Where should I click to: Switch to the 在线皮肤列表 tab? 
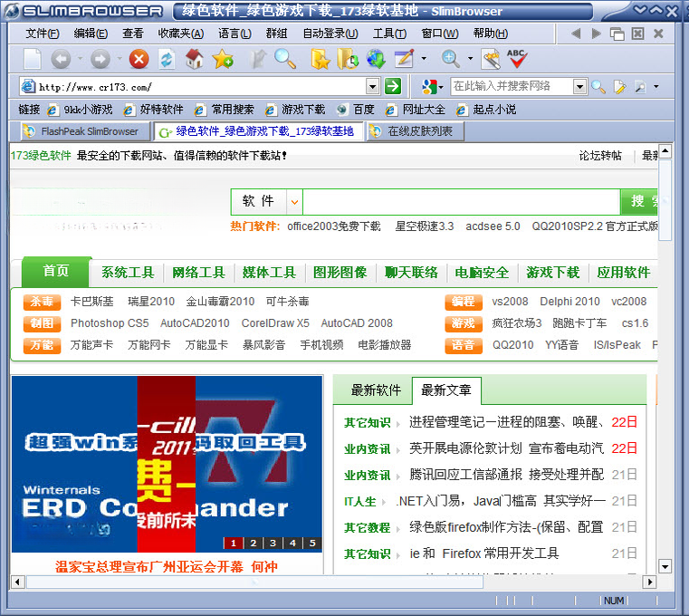(416, 131)
